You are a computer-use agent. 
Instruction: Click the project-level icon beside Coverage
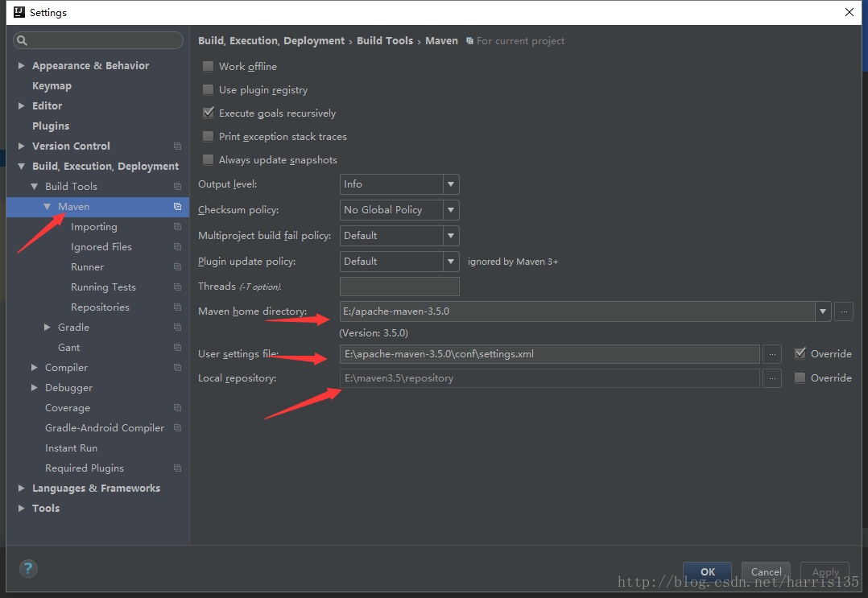pos(178,408)
